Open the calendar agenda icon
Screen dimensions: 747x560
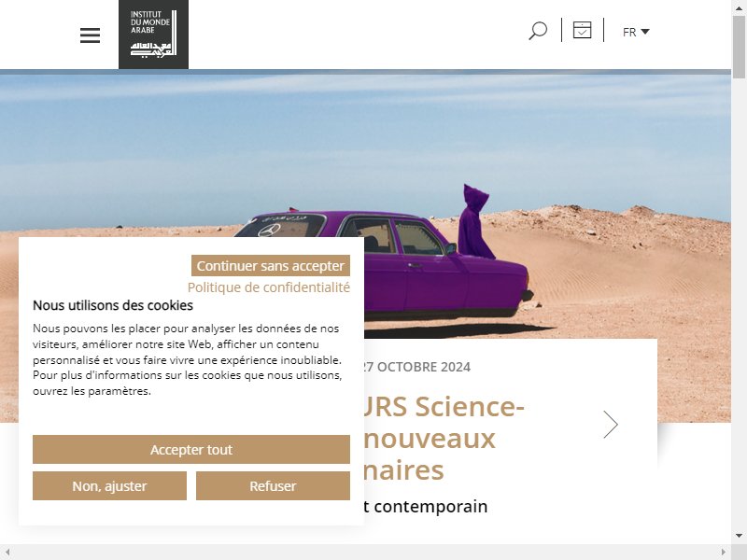(x=582, y=30)
